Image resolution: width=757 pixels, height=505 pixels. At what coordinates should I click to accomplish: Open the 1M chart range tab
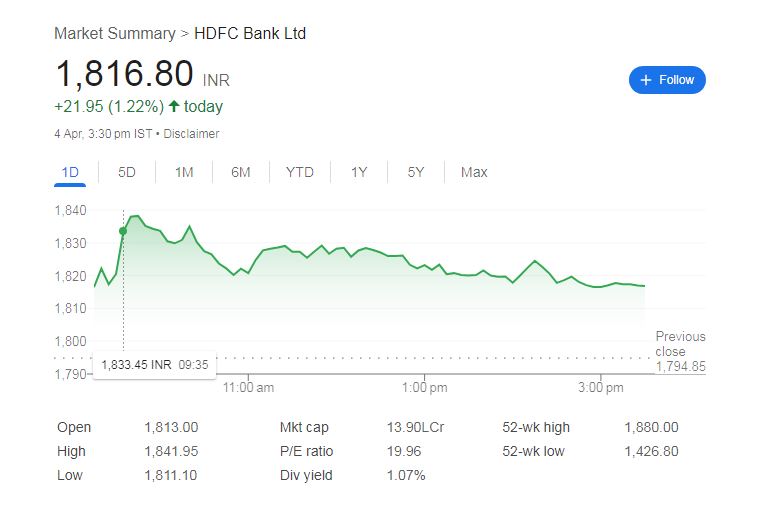pyautogui.click(x=184, y=172)
